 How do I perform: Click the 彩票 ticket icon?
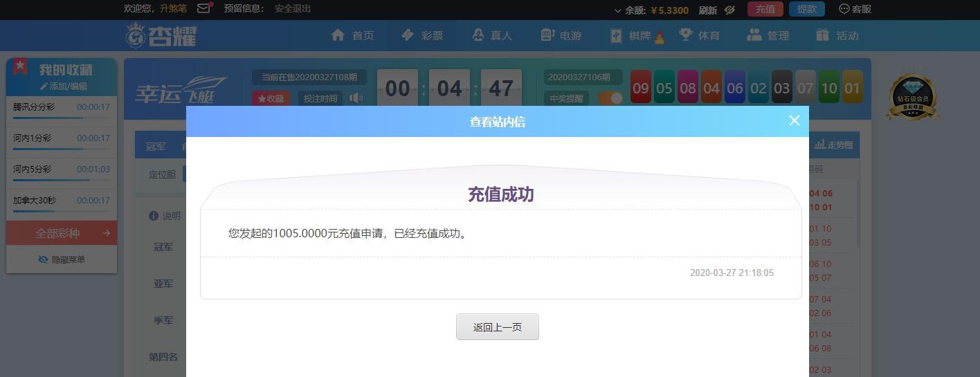(x=408, y=35)
